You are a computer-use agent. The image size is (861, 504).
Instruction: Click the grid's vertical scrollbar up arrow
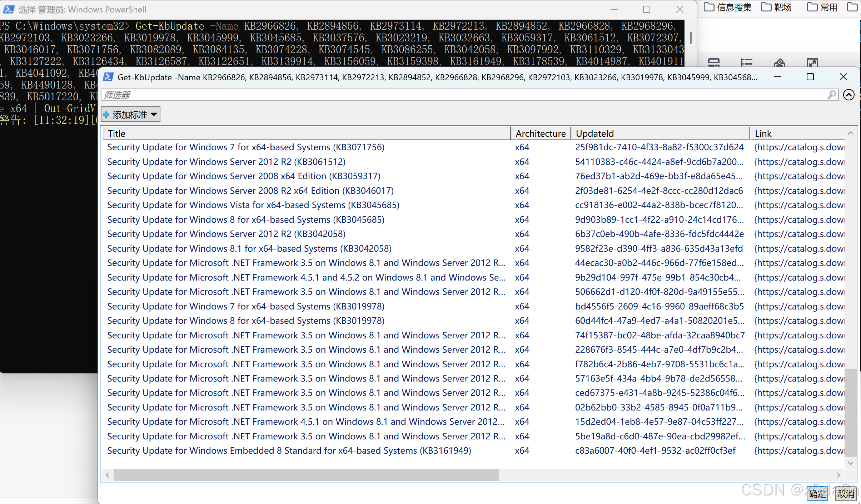point(851,133)
